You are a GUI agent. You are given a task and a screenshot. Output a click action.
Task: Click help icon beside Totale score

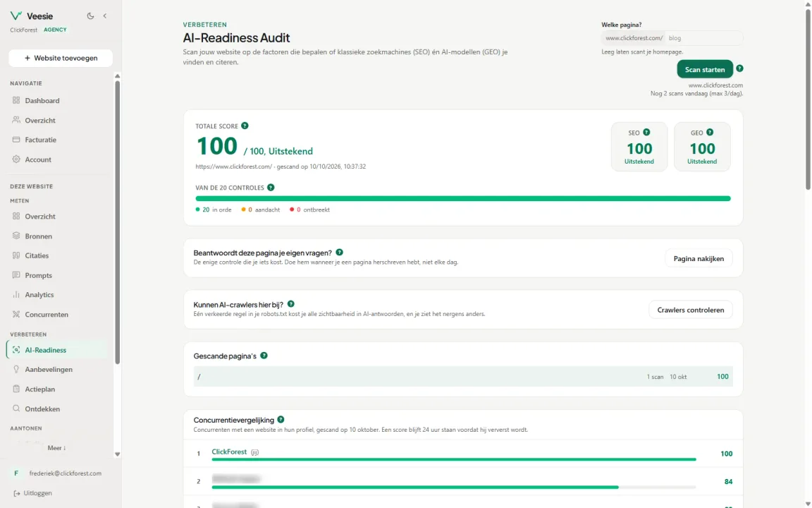coord(245,126)
